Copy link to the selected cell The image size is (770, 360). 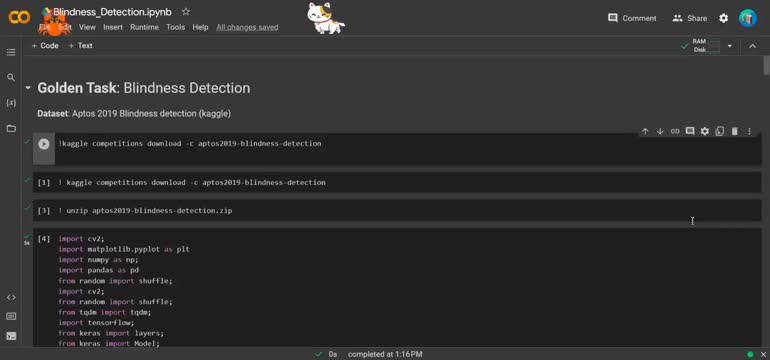675,131
